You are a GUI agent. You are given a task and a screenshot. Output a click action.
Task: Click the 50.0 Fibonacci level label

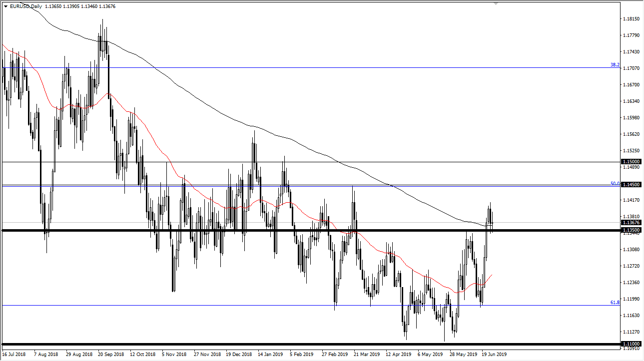615,184
